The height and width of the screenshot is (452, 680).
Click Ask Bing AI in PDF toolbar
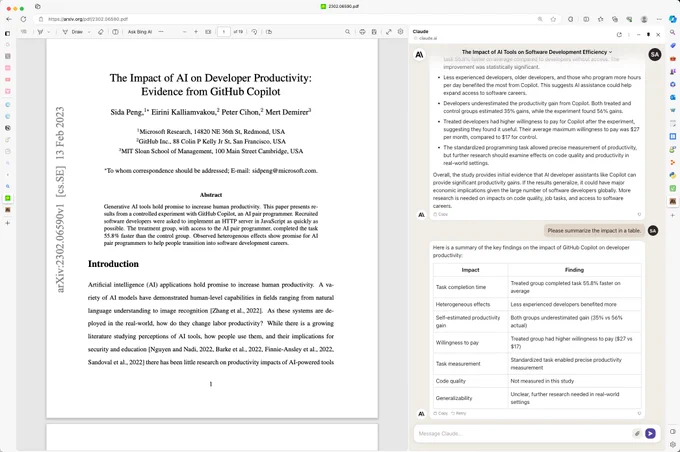pyautogui.click(x=140, y=32)
